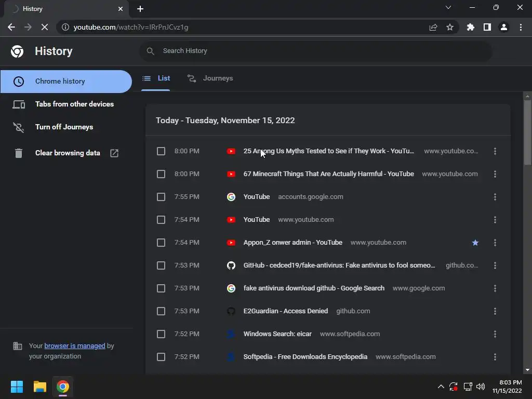Screen dimensions: 532x399
Task: Check the 7:54 PM YouTube www.youtube.com checkbox
Action: coord(161,220)
